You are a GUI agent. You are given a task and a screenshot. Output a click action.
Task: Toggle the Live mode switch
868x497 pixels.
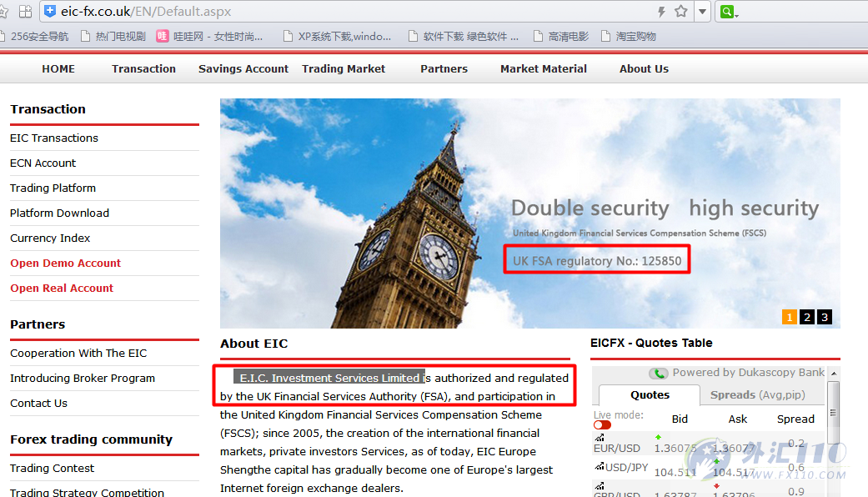(602, 425)
